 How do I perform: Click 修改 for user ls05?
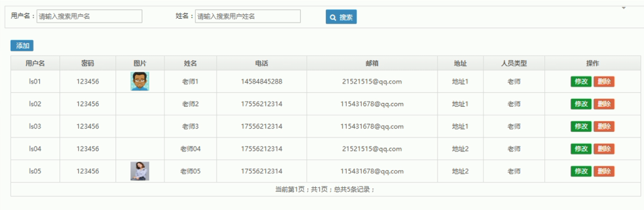pos(581,171)
